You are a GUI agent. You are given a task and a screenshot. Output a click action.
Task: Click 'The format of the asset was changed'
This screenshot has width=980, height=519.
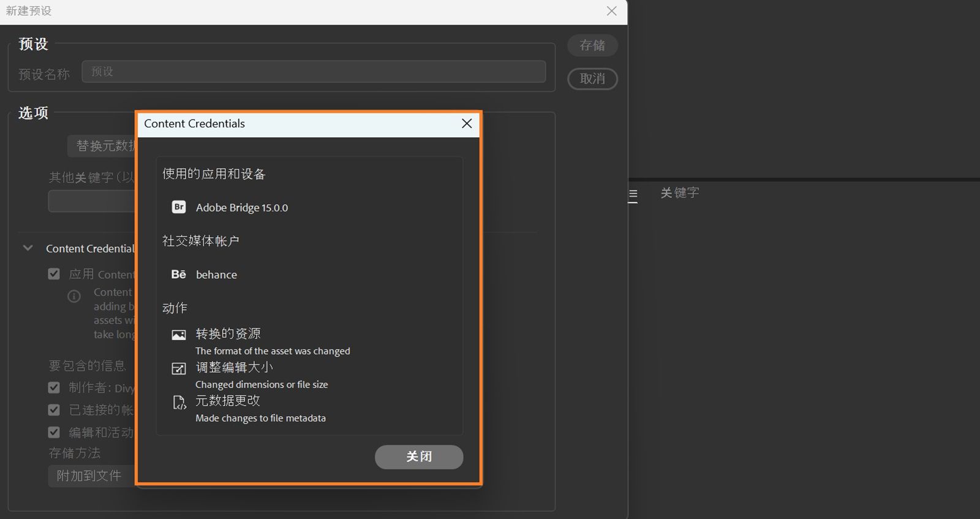click(x=273, y=351)
